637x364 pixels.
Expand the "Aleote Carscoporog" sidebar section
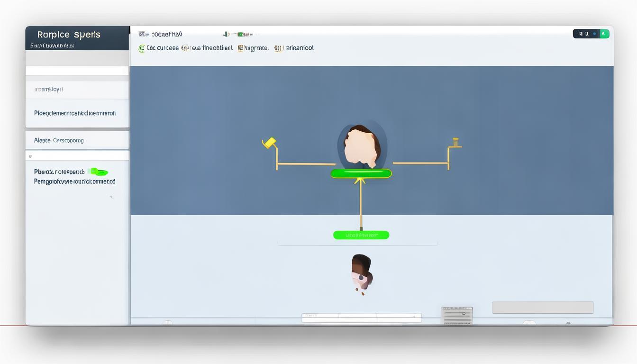[x=77, y=140]
